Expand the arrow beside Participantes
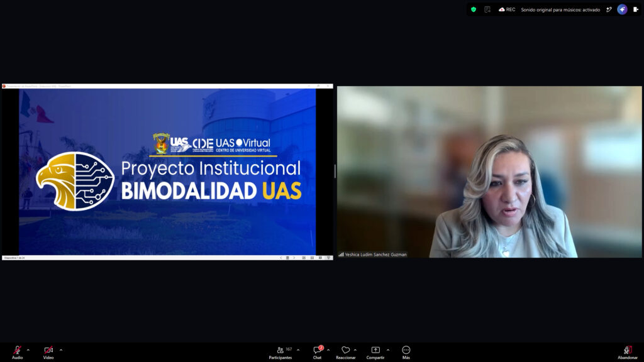Viewport: 644px width, 362px height. point(298,350)
